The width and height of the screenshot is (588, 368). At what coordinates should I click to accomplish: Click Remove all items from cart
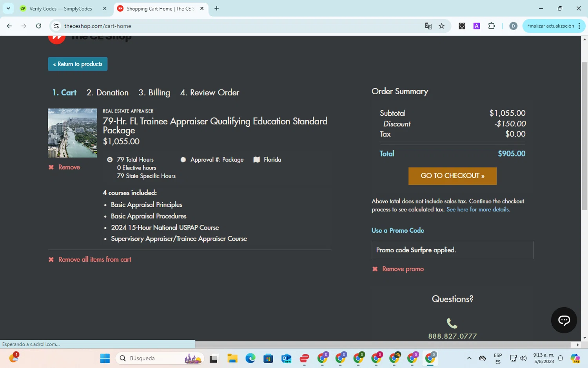90,259
